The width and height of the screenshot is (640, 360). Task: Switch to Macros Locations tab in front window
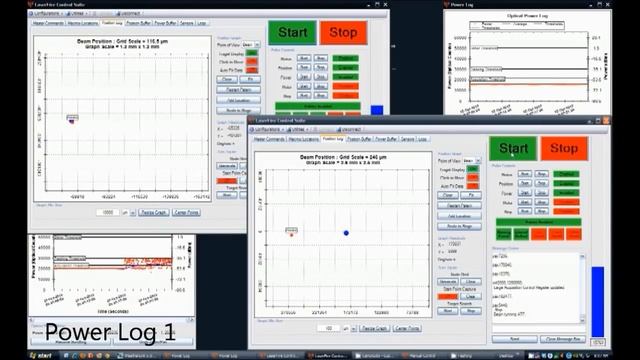click(x=303, y=139)
